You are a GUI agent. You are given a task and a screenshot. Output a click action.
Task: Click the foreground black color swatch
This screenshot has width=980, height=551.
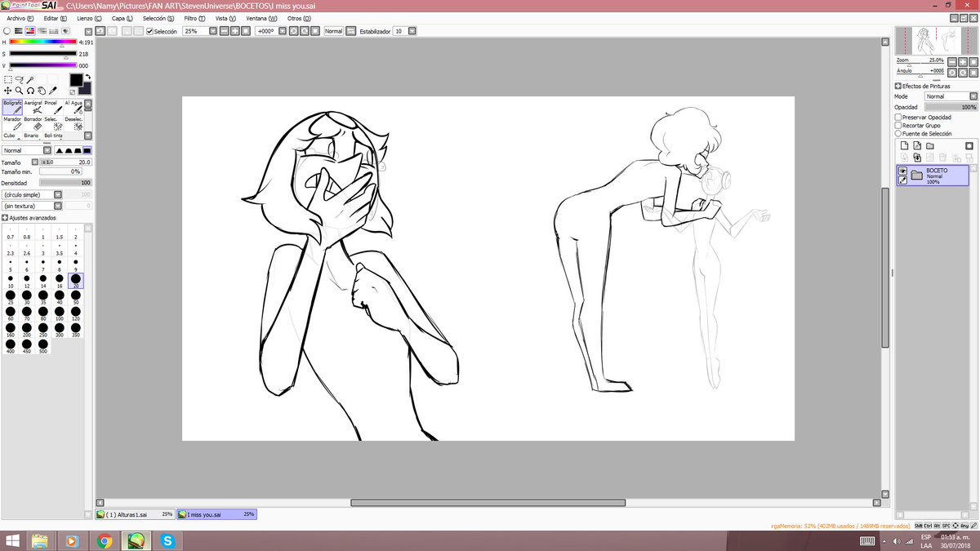click(76, 79)
